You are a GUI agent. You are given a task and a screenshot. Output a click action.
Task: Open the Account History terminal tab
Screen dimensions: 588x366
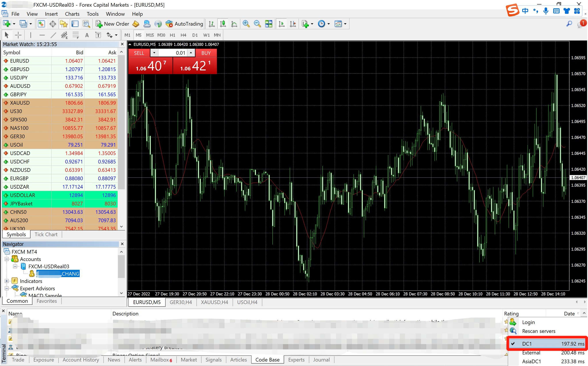tap(81, 360)
